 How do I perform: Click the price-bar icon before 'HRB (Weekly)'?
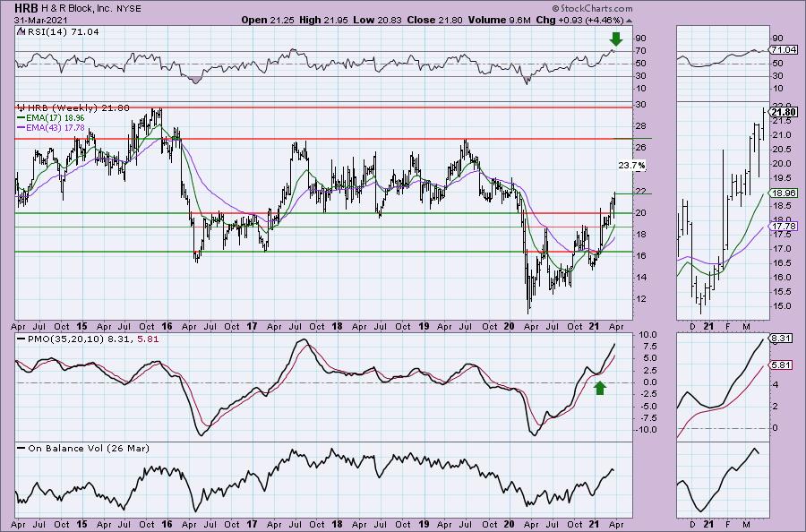point(21,108)
